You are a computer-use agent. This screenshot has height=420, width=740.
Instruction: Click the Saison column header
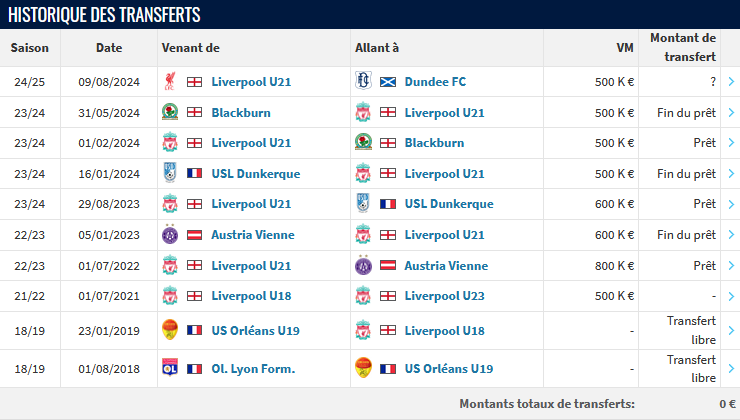pos(30,48)
